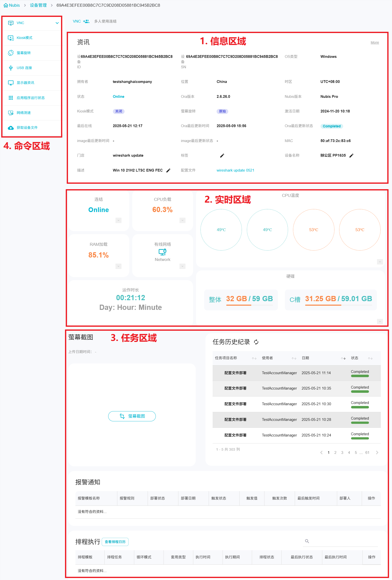Open the VNC sidebar icon
Screen dimensions: 392x580
point(11,23)
